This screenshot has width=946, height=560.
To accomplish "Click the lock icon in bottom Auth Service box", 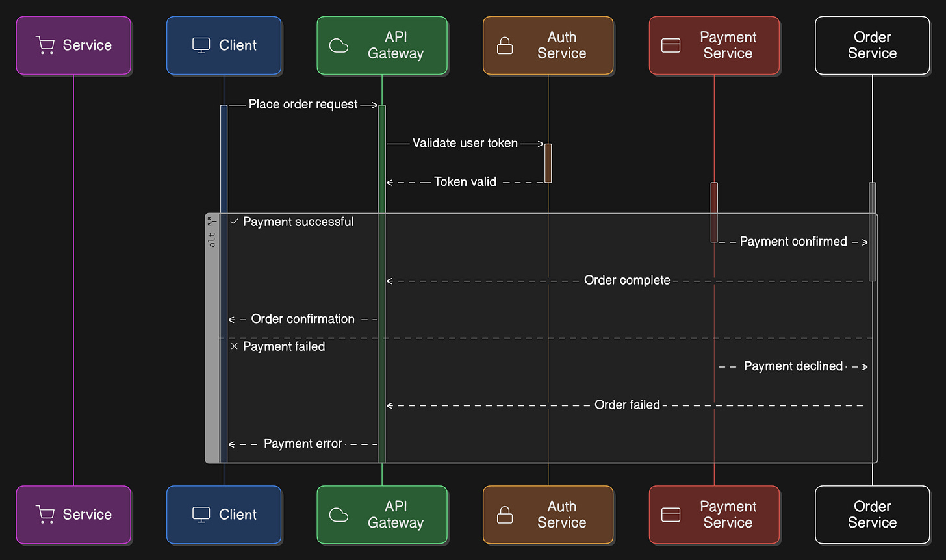I will [505, 515].
